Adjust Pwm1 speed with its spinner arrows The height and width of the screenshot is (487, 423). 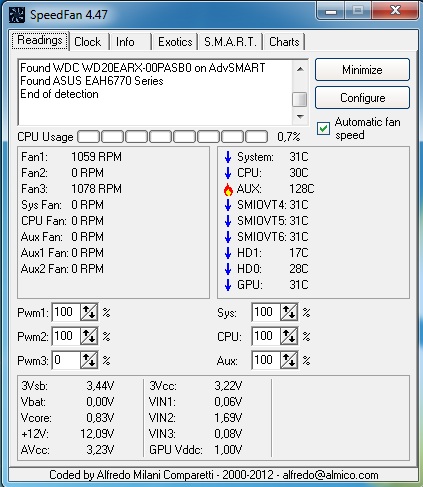(89, 312)
